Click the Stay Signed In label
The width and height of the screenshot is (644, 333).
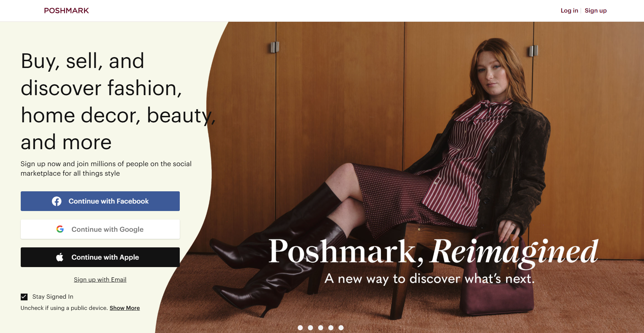coord(53,297)
